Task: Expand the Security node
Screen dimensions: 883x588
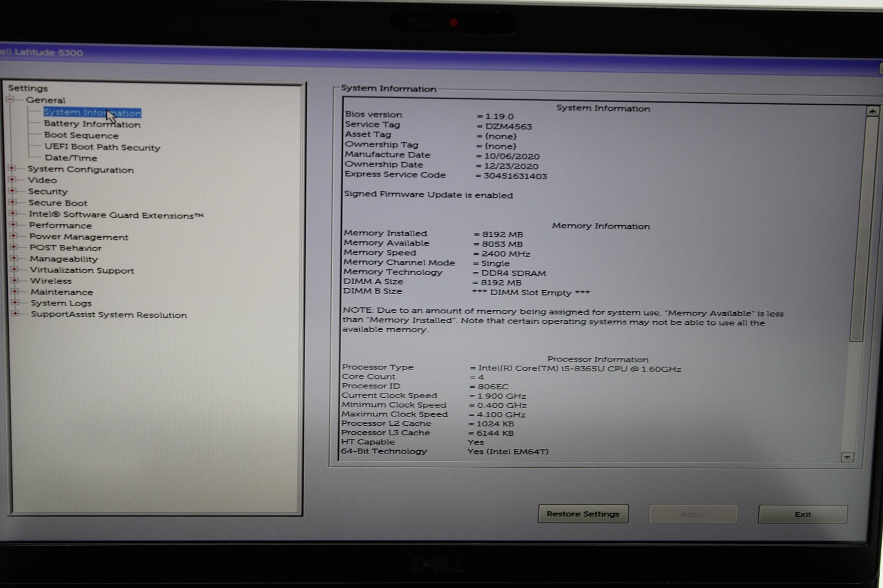Action: (x=12, y=191)
